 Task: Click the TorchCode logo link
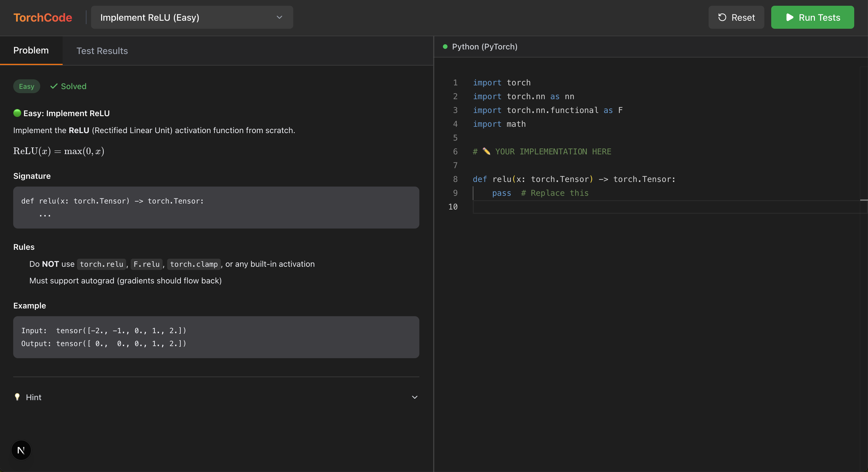(x=43, y=18)
